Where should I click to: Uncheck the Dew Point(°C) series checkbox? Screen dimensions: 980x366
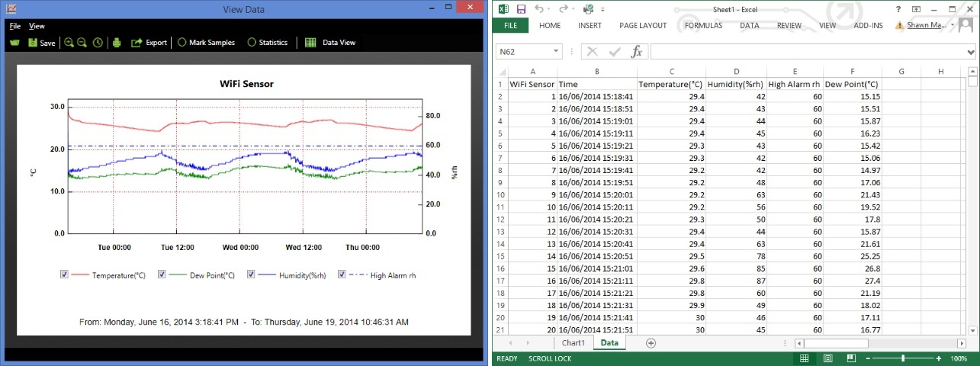(162, 274)
